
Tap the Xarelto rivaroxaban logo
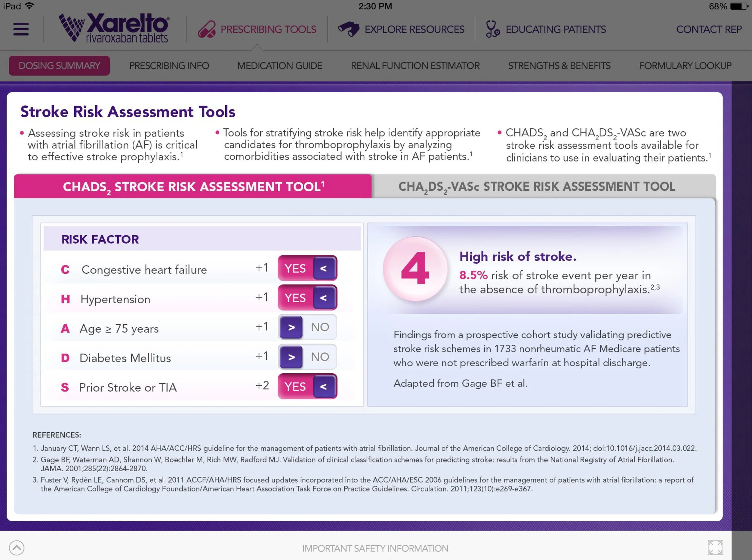click(115, 29)
